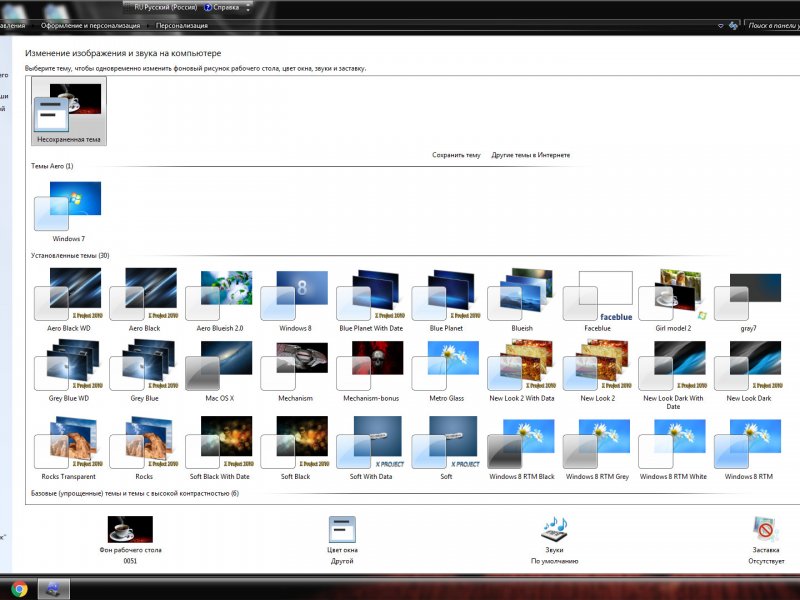800x600 pixels.
Task: Select the Mechanism theme
Action: coord(295,371)
